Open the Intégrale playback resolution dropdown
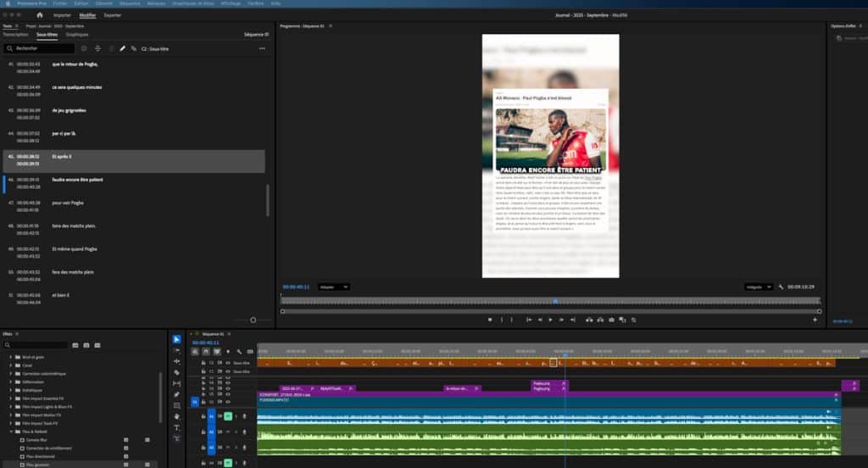This screenshot has width=868, height=468. pos(759,287)
